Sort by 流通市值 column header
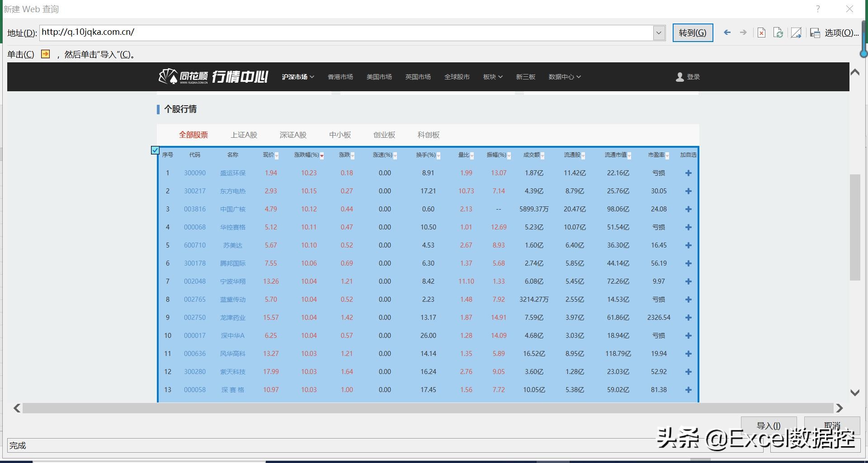868x463 pixels. point(618,155)
